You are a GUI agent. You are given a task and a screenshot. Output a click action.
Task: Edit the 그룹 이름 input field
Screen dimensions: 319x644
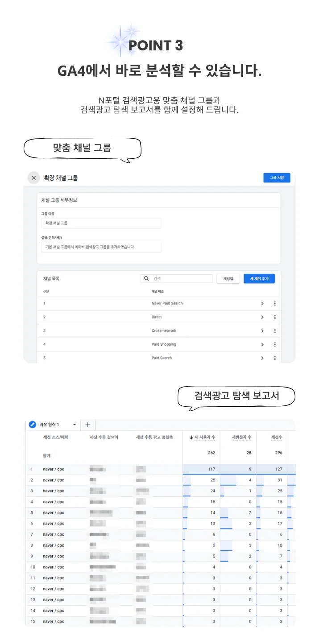click(x=101, y=223)
